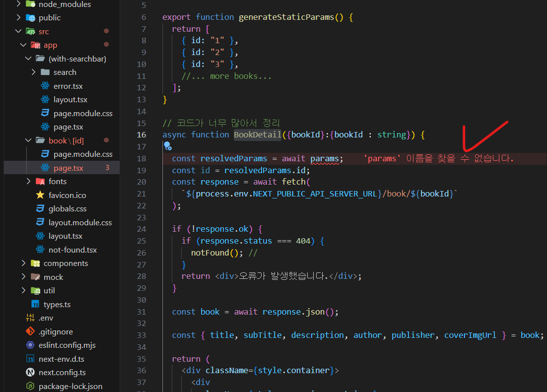547x392 pixels.
Task: Click the underlined params identifier on line 18
Action: point(325,159)
